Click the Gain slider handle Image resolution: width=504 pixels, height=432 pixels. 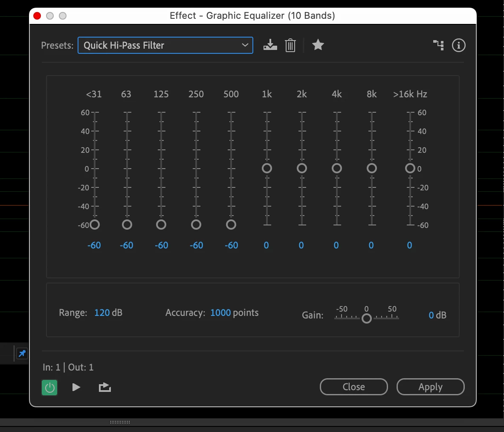tap(367, 319)
